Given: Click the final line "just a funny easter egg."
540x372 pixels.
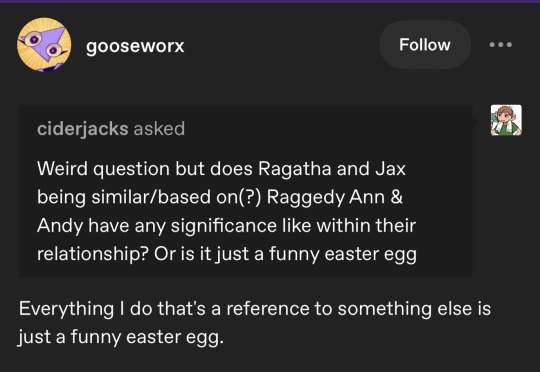Looking at the screenshot, I should pos(121,337).
